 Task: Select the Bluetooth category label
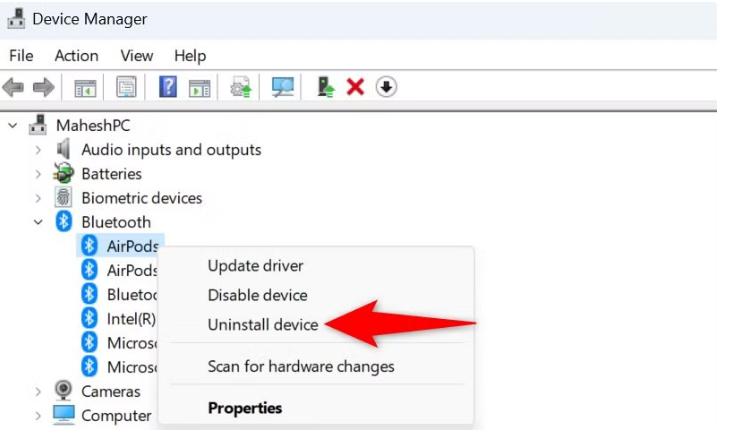click(x=116, y=222)
